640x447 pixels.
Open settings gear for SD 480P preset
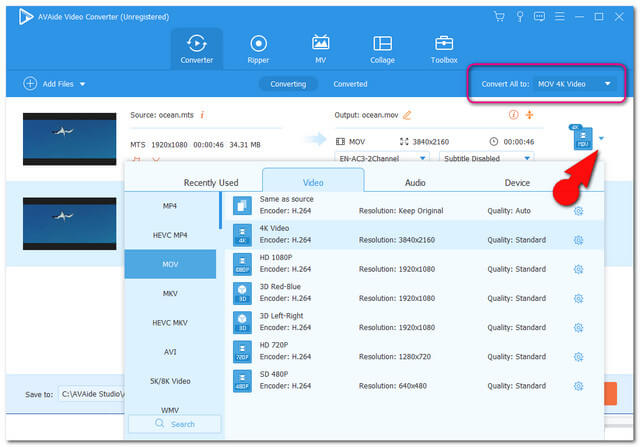pyautogui.click(x=578, y=386)
